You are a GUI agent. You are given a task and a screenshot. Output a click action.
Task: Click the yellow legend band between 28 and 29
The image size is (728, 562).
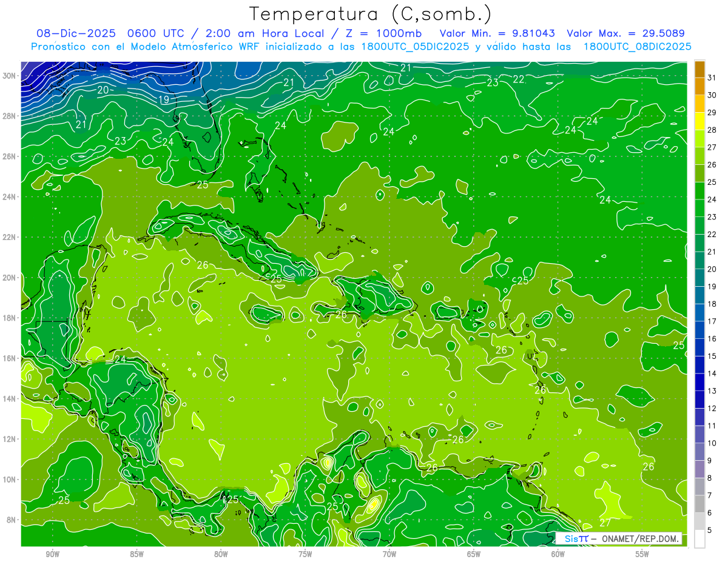click(699, 121)
